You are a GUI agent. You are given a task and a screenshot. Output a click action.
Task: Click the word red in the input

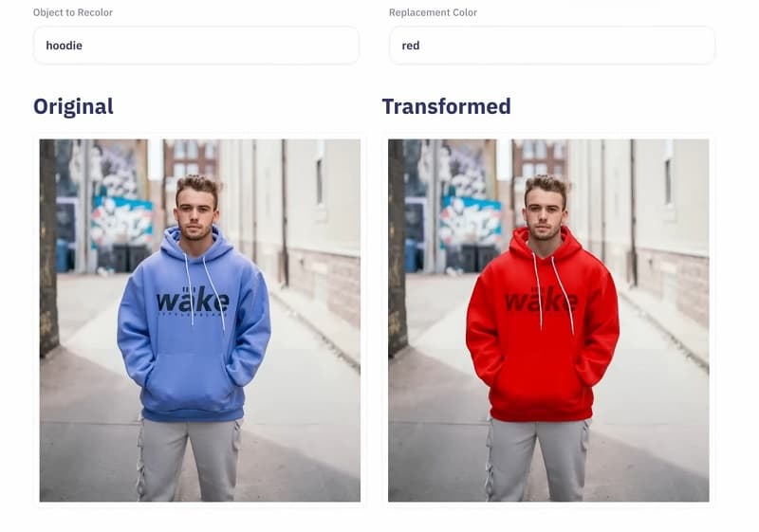coord(411,46)
